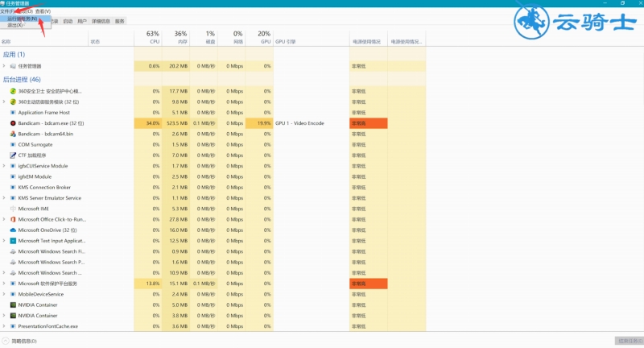The width and height of the screenshot is (644, 348).
Task: Sort by the GPU percentage column header
Action: (259, 37)
